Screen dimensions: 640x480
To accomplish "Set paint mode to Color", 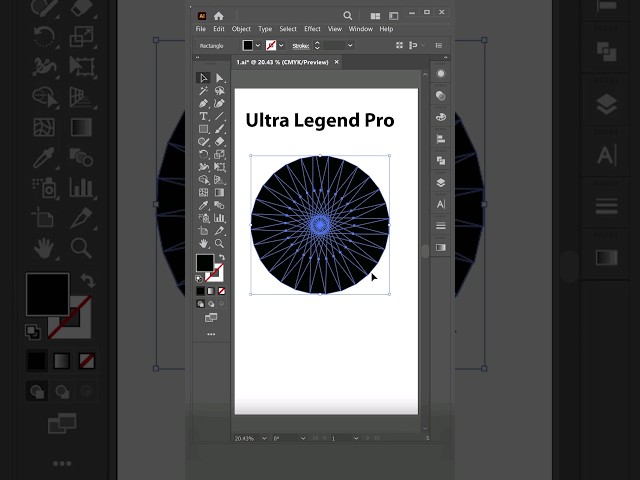I will click(200, 291).
